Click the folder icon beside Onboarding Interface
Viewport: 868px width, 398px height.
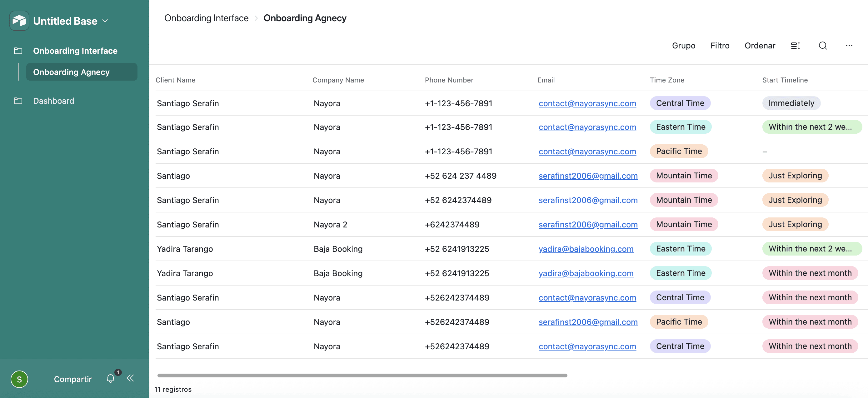pos(18,51)
